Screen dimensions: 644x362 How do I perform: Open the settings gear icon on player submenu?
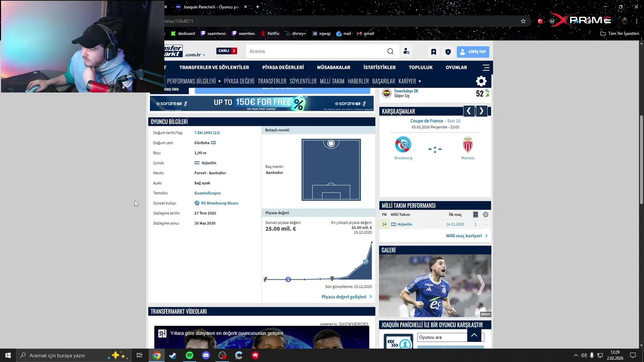click(481, 81)
